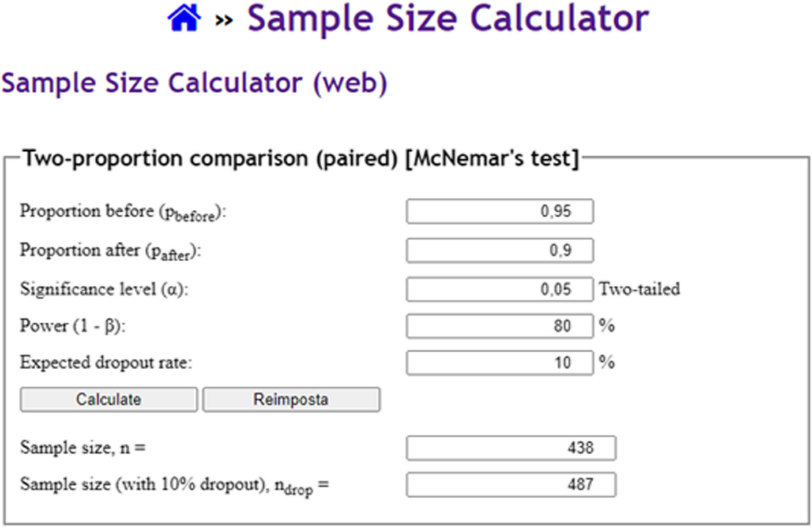Select the n-drop result field showing 487
This screenshot has height=528, width=812.
tap(511, 485)
